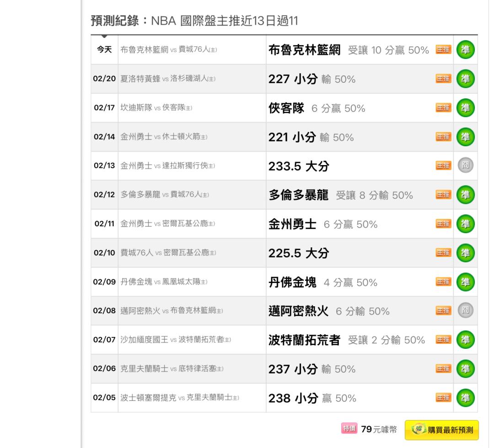Select matchup 丹佛金塊 vs 鳳凰城太陽
The height and width of the screenshot is (448, 494).
[164, 282]
